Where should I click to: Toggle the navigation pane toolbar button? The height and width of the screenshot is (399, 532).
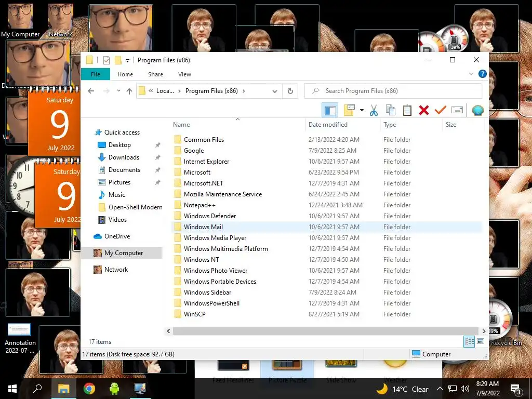(330, 110)
